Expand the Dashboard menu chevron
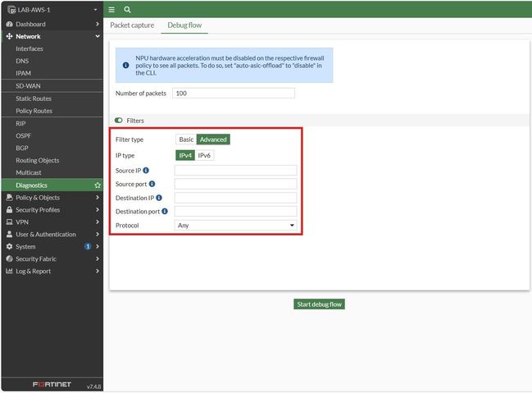 tap(98, 24)
